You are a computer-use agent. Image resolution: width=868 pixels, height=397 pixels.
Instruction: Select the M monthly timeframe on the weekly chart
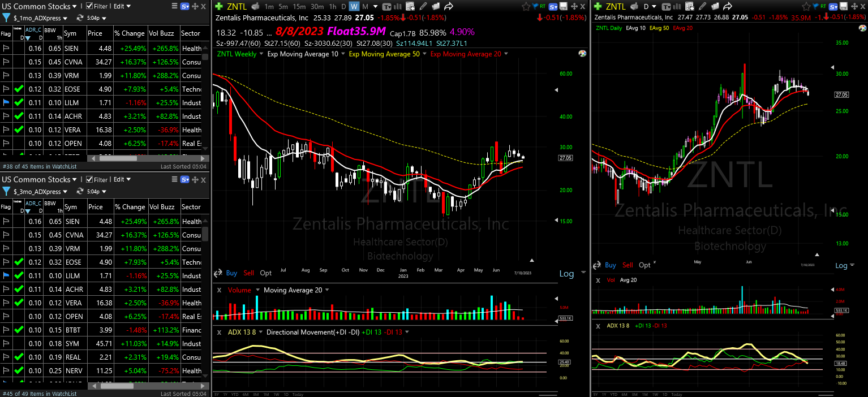point(365,6)
